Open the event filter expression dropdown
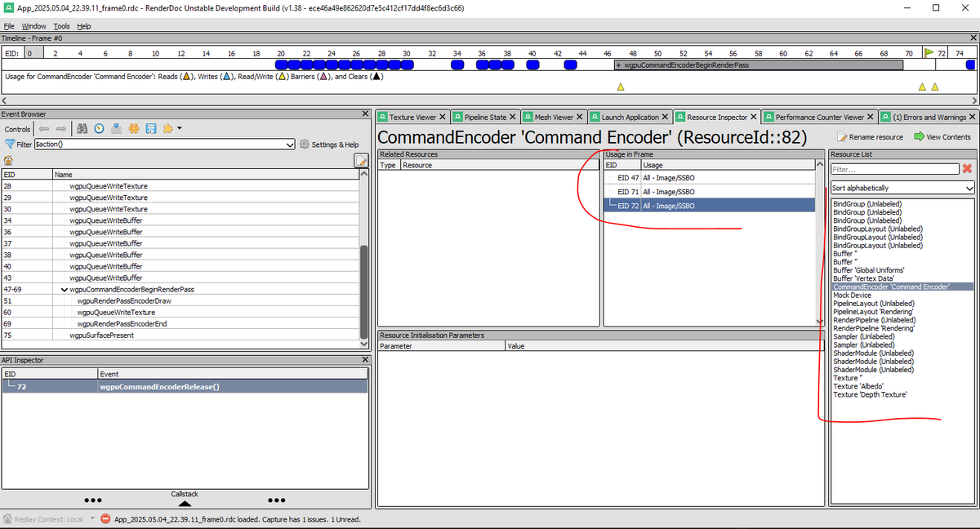 [291, 144]
